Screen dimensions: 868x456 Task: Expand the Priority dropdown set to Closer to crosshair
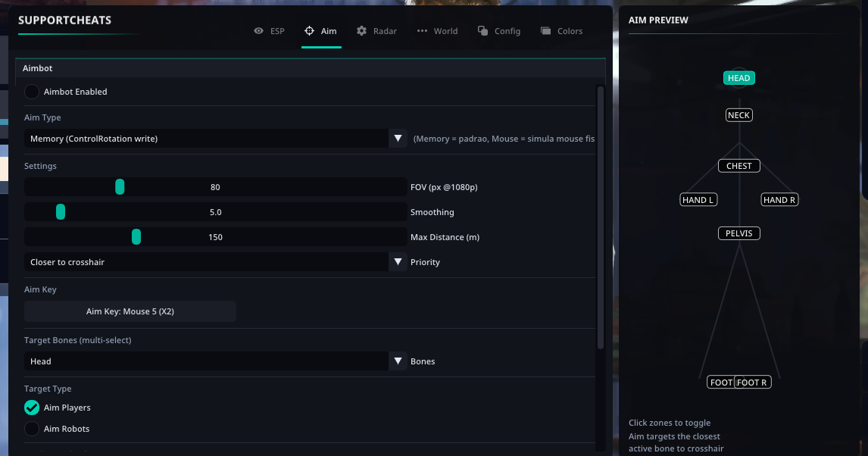[215, 262]
